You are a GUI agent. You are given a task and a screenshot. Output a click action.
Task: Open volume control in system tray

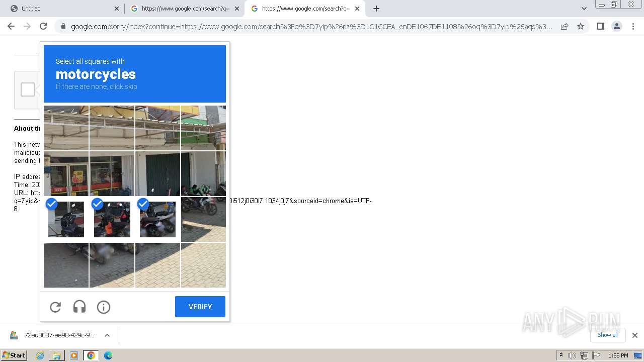tap(572, 355)
